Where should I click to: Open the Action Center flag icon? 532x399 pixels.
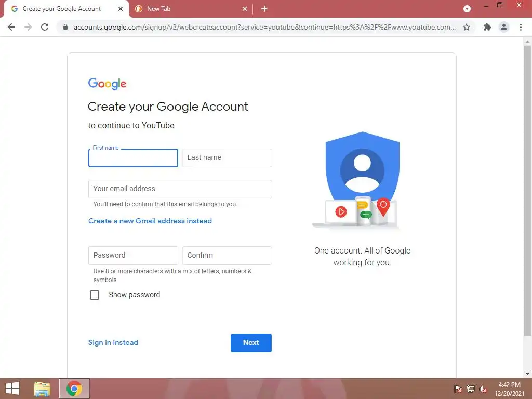[458, 389]
